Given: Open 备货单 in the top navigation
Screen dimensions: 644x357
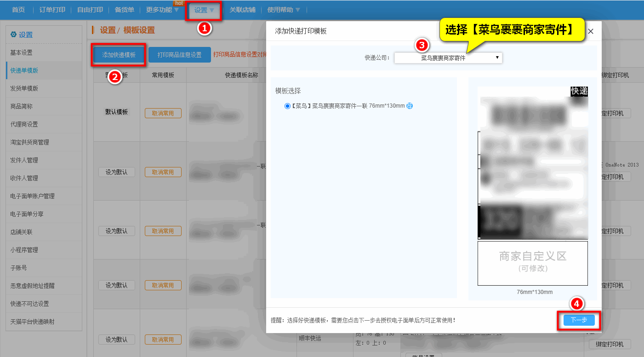Looking at the screenshot, I should (124, 10).
